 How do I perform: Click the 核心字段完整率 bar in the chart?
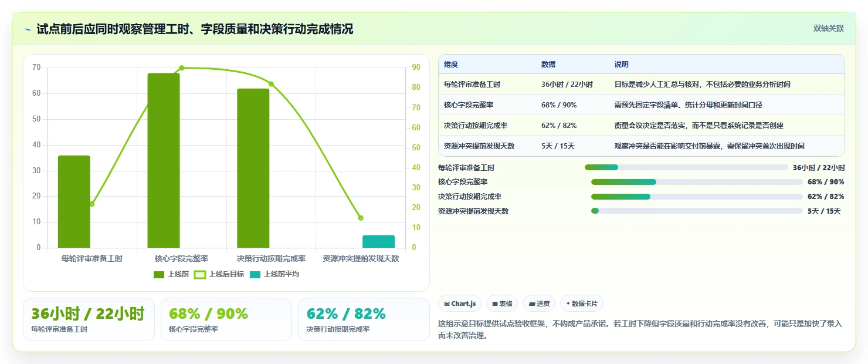[x=164, y=160]
